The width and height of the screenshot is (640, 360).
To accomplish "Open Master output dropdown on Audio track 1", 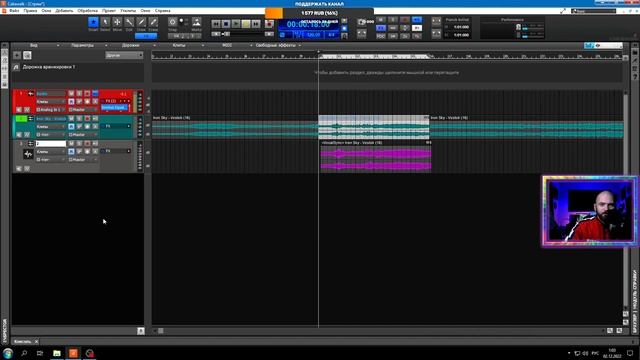I will point(83,110).
